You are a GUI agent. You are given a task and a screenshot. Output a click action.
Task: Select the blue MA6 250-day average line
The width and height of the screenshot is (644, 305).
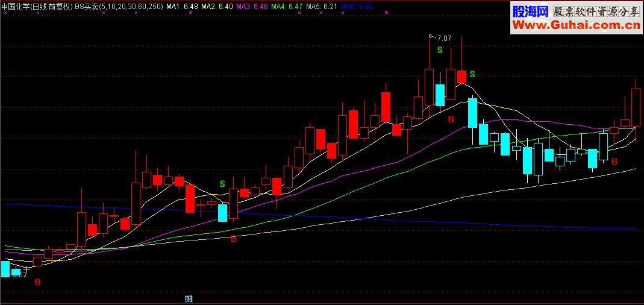(x=320, y=218)
